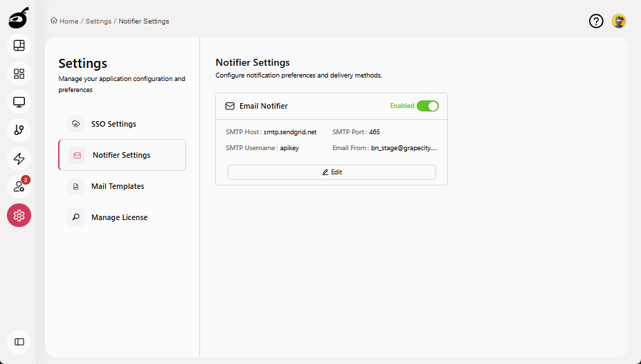
Task: Select Notifier Settings section
Action: [x=123, y=155]
